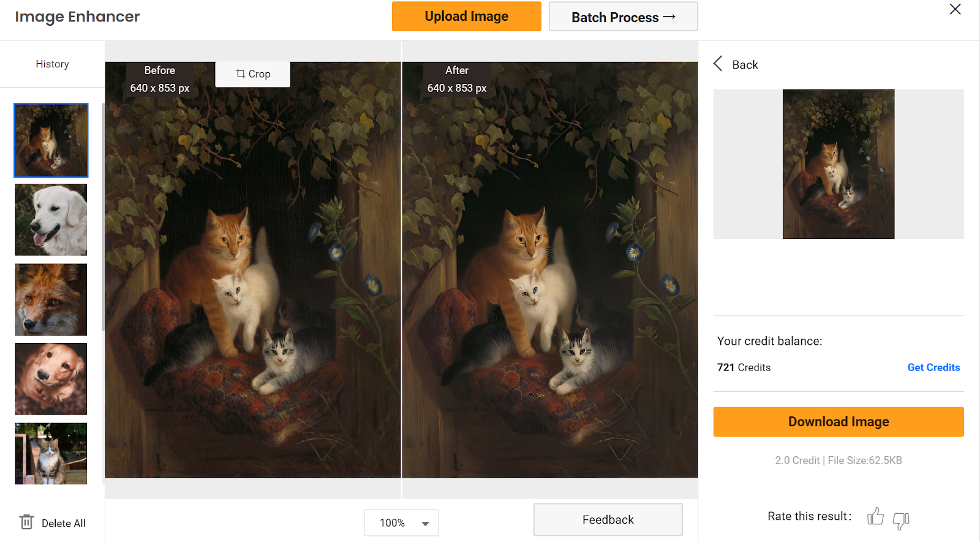Open the Feedback form

pyautogui.click(x=608, y=520)
